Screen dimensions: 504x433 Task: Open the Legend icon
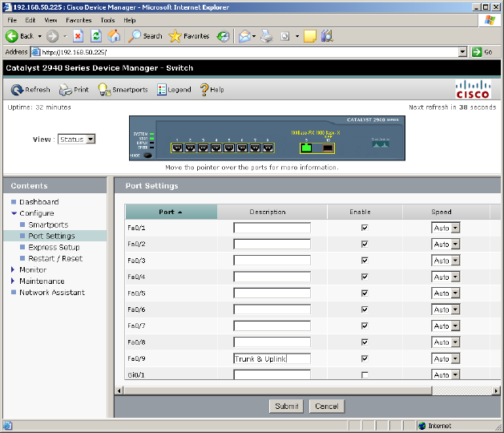point(161,90)
